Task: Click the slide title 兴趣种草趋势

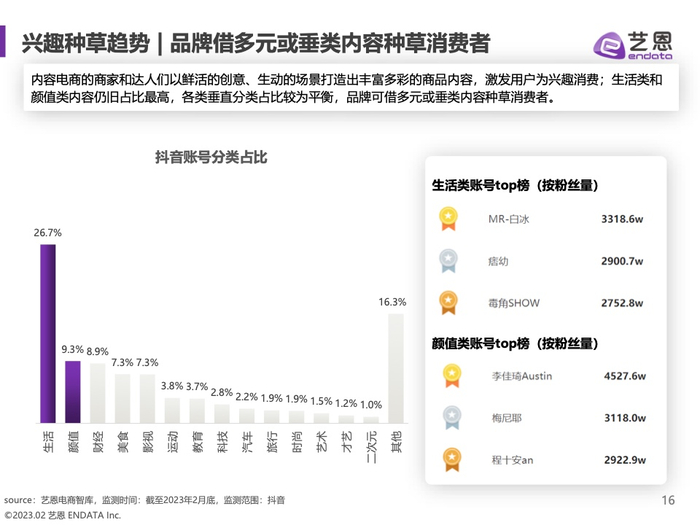Action: [86, 43]
